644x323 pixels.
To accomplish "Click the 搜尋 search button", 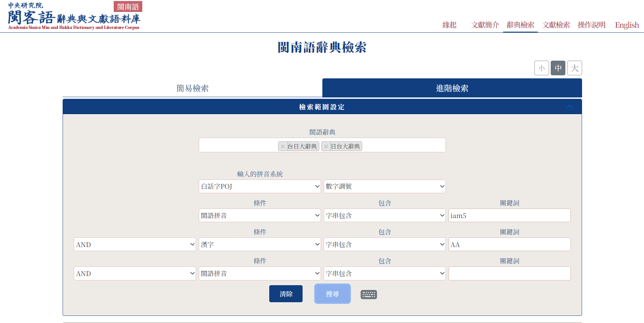I will (x=333, y=294).
